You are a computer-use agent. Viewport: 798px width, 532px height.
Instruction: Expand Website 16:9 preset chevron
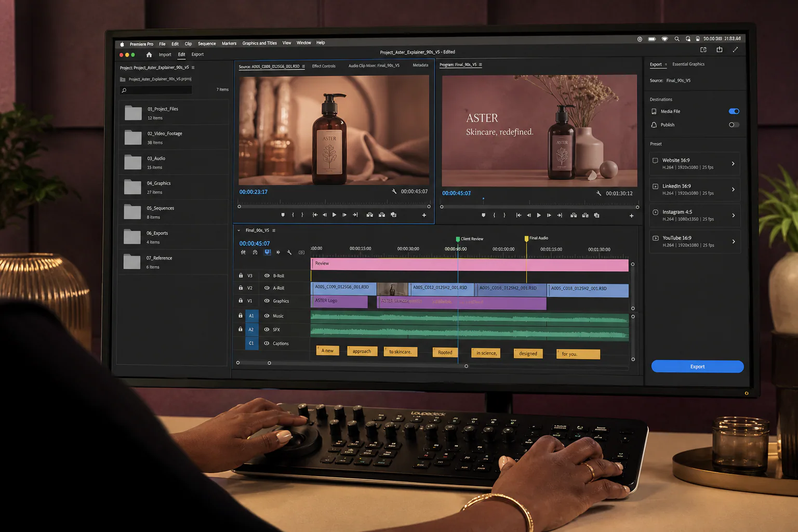pos(733,164)
